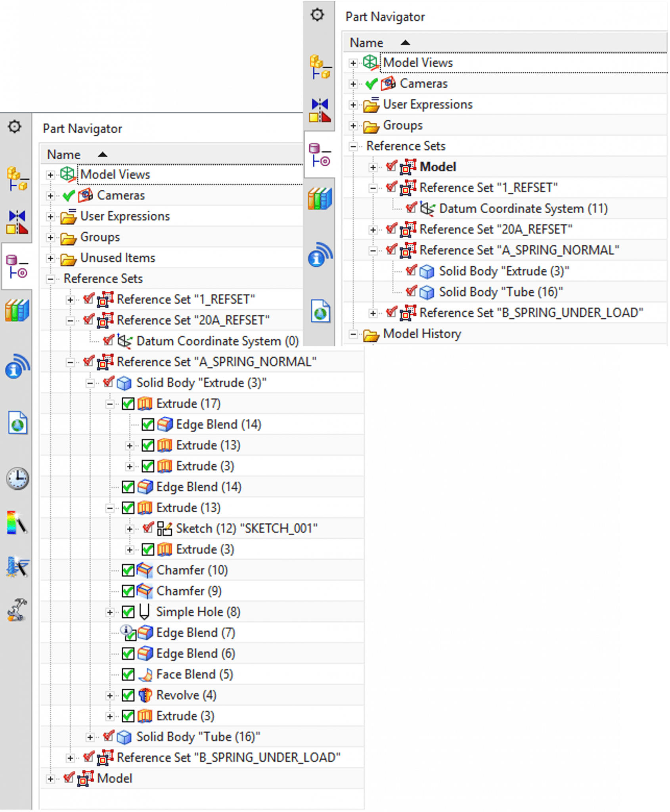Select Datum Coordinate System (11) item
Viewport: 670px width, 812px height.
[x=523, y=209]
